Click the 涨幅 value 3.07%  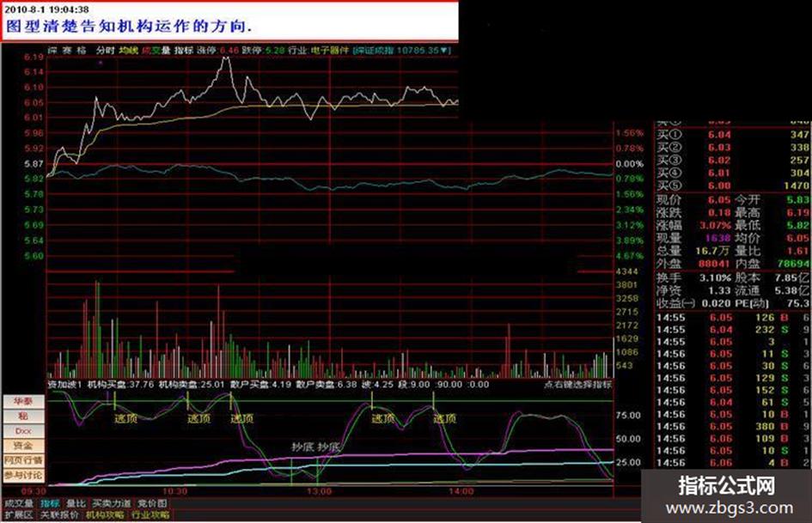tap(715, 225)
